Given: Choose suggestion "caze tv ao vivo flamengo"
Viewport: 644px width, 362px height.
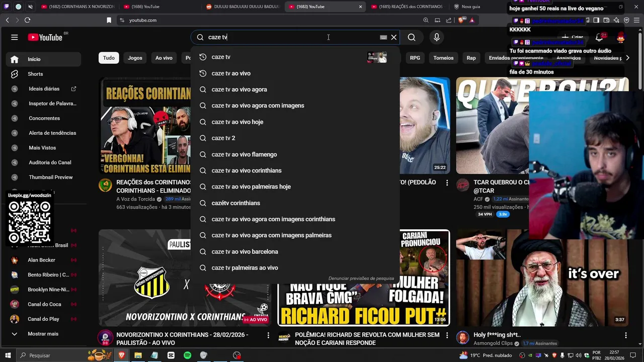Looking at the screenshot, I should pos(295,154).
